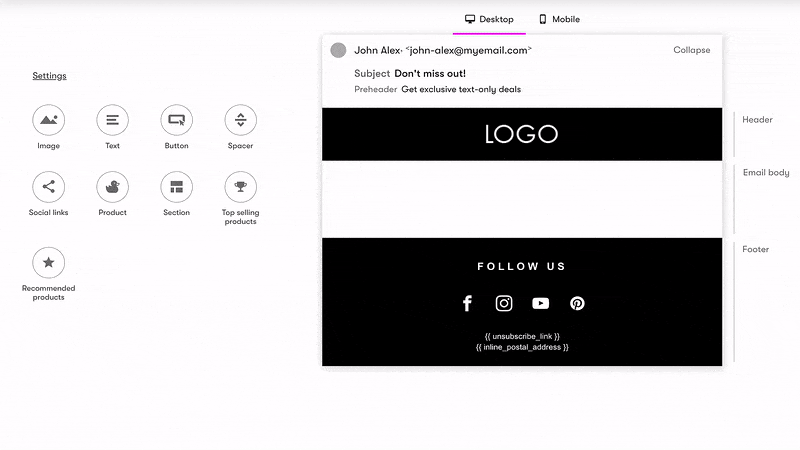Click the unsubscribe_link placeholder text

522,336
